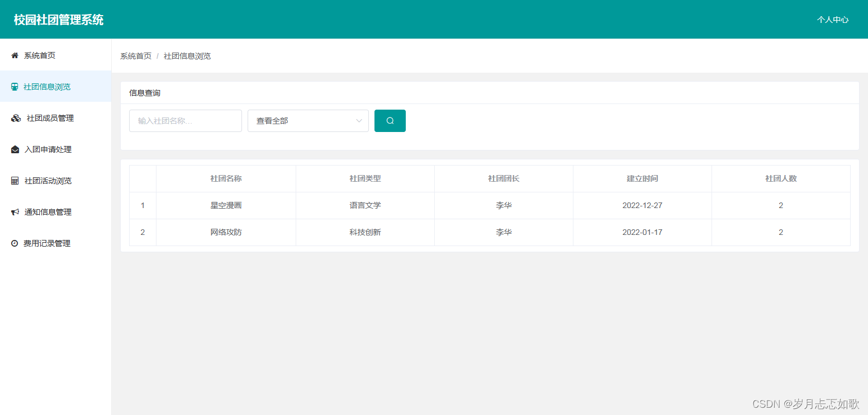Click the calculator icon beside 社团活动浏览

[15, 181]
